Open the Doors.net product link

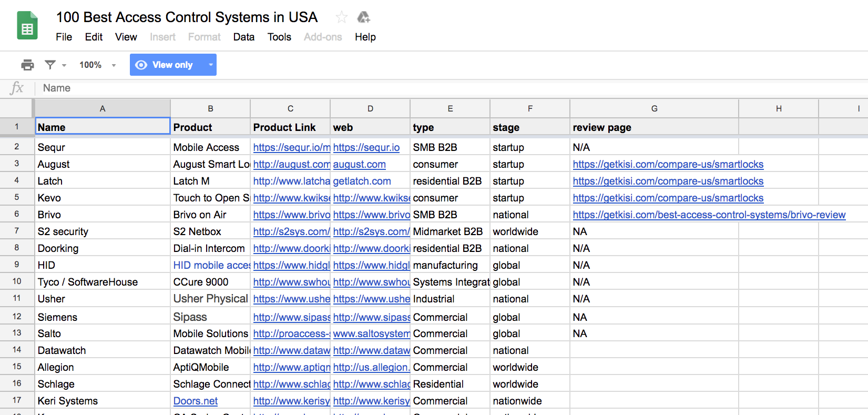click(196, 401)
